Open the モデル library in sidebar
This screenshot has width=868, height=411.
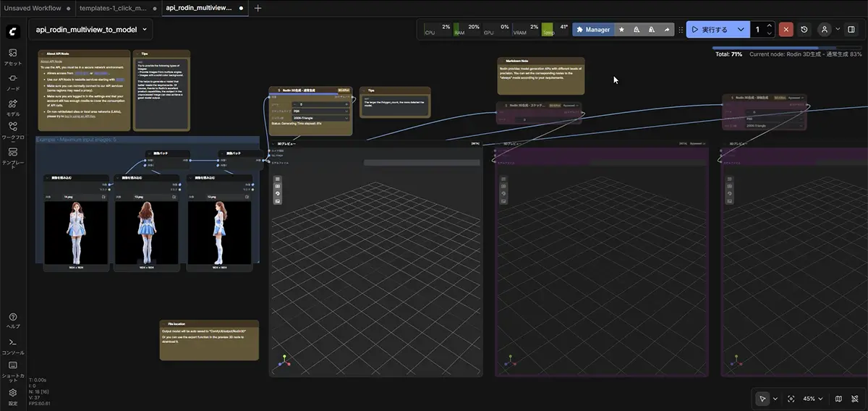click(x=12, y=107)
